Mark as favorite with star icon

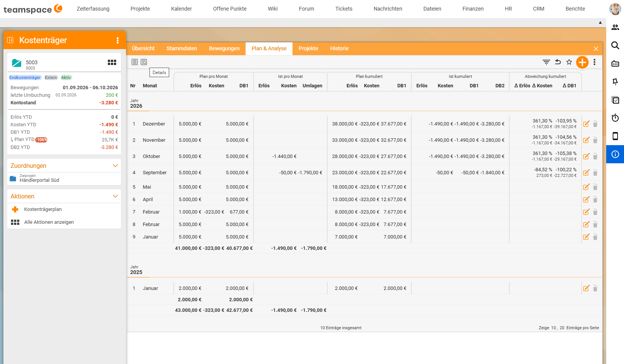pyautogui.click(x=569, y=62)
